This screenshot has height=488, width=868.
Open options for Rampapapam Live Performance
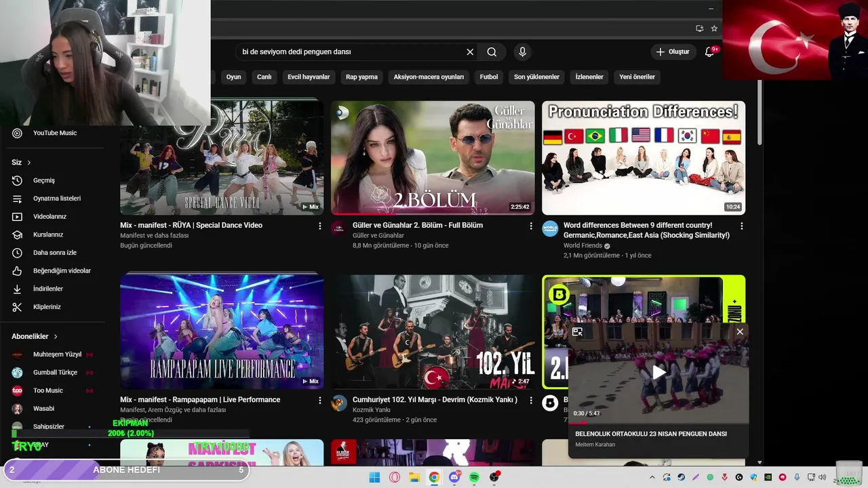coord(320,401)
